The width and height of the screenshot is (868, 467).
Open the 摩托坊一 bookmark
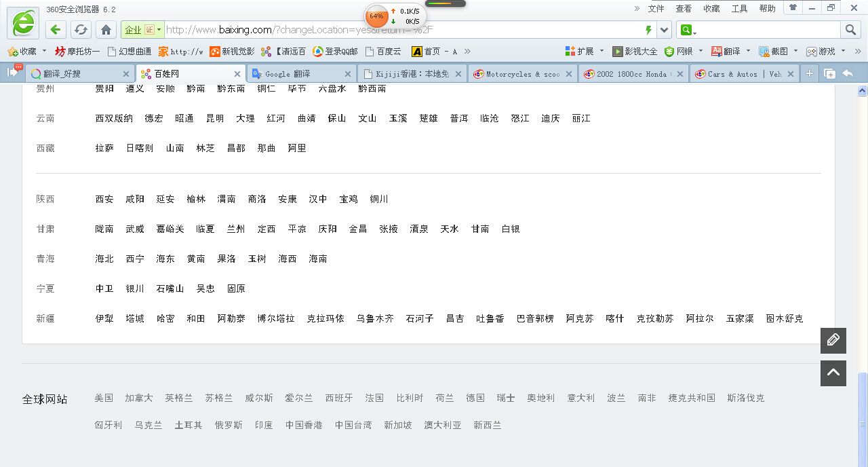click(x=77, y=51)
